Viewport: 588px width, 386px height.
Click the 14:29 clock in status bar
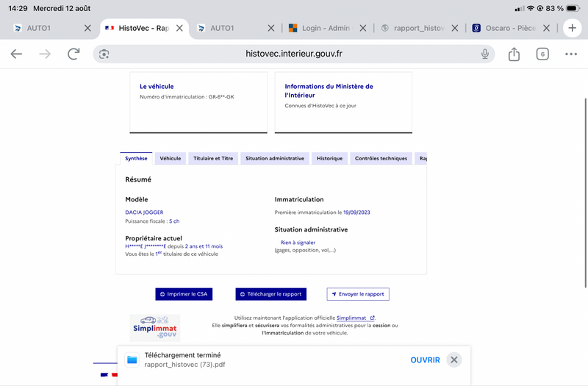point(18,8)
